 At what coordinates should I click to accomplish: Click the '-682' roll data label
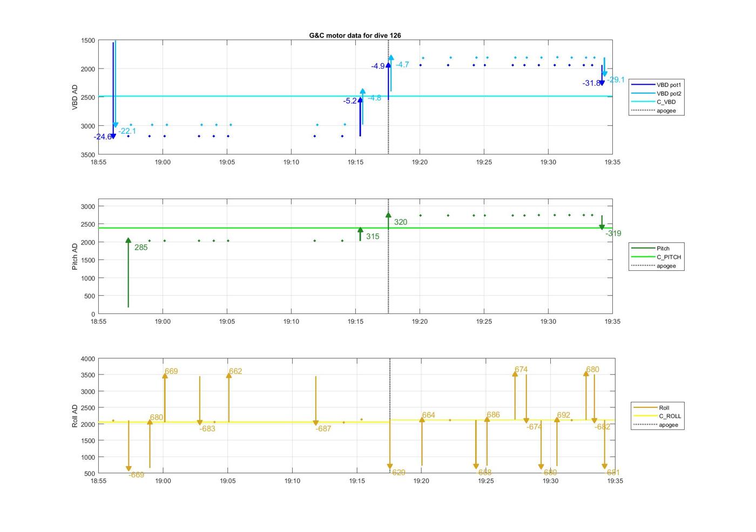coord(602,427)
